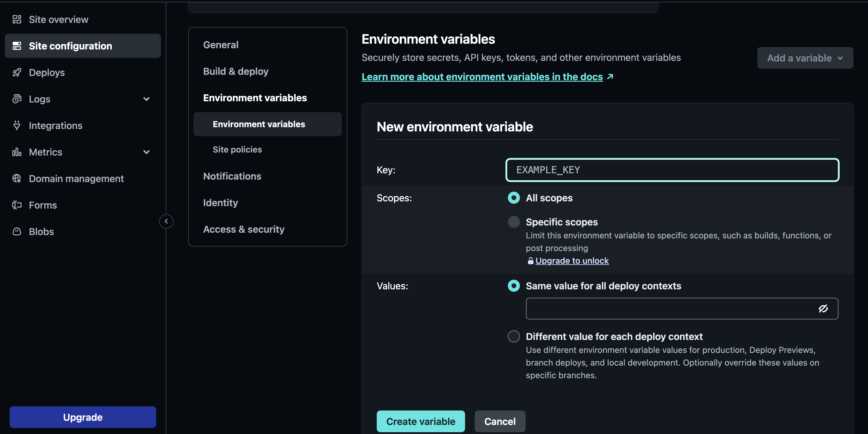Collapse the sidebar with the chevron button
Image resolution: width=868 pixels, height=434 pixels.
click(x=166, y=222)
